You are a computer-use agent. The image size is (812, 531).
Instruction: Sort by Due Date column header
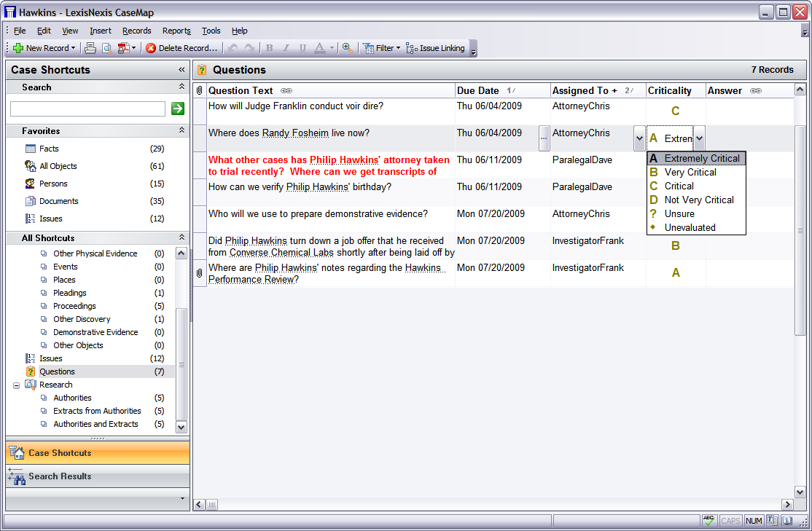pyautogui.click(x=478, y=90)
